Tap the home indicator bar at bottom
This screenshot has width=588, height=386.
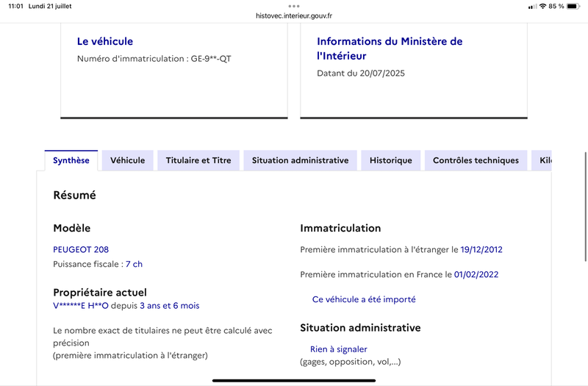294,380
